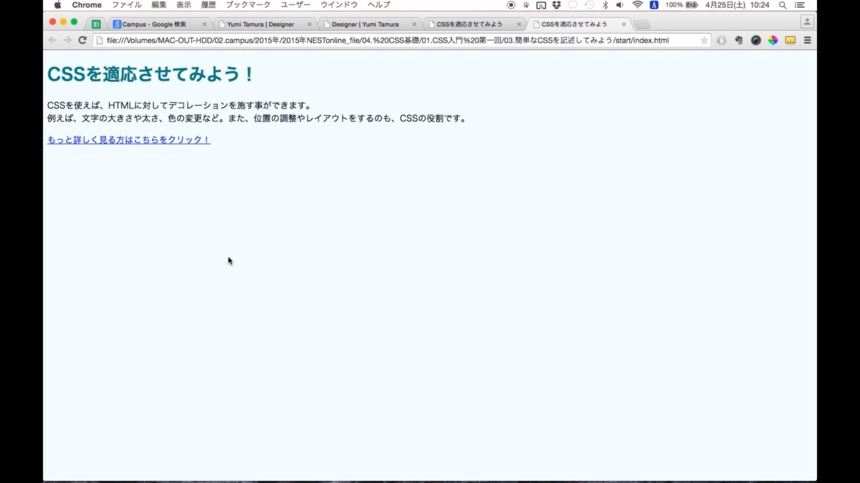Open the Wi-Fi status menu
Viewport: 860px width, 483px height.
pyautogui.click(x=637, y=5)
